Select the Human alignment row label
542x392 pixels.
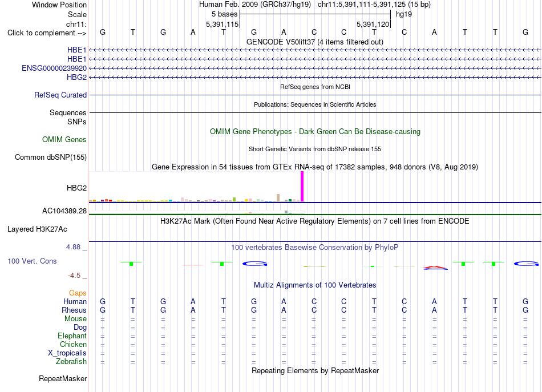pyautogui.click(x=75, y=301)
